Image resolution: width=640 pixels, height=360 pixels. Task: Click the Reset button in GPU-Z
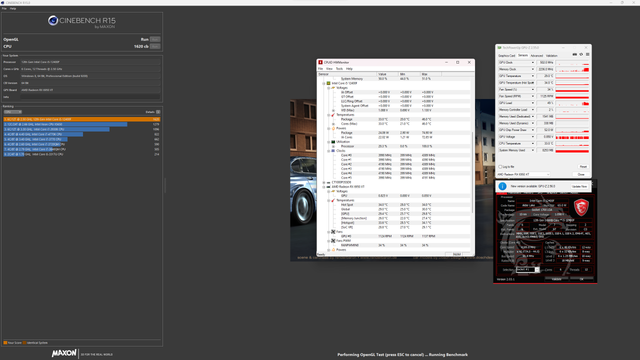coord(583,167)
